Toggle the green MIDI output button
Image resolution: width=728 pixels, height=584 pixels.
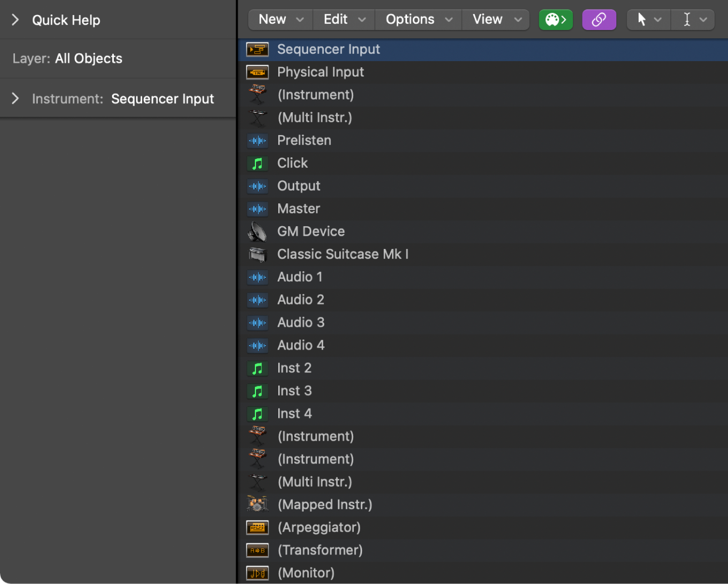pyautogui.click(x=555, y=19)
